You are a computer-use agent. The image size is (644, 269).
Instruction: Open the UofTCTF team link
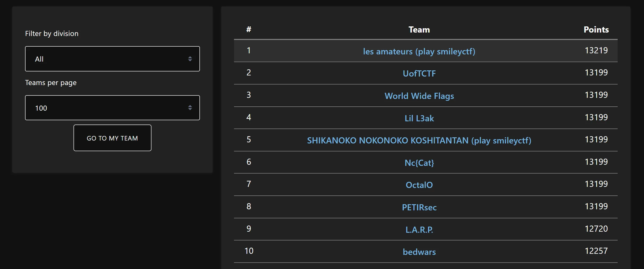(419, 73)
